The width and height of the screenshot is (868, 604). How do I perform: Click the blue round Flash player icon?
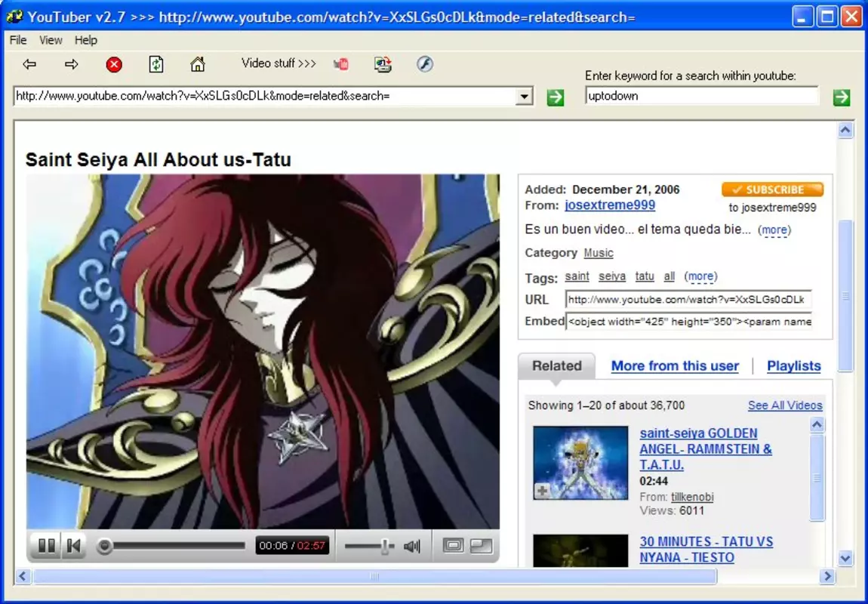tap(425, 64)
